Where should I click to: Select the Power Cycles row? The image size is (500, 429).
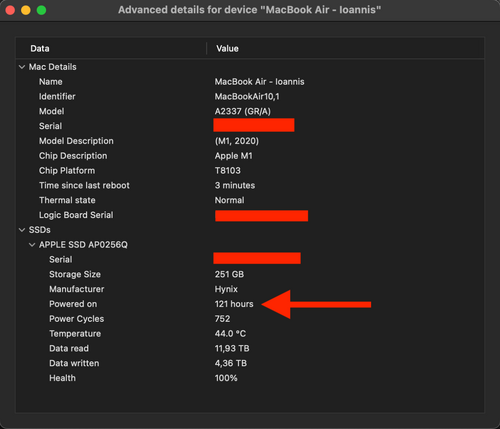click(x=250, y=319)
